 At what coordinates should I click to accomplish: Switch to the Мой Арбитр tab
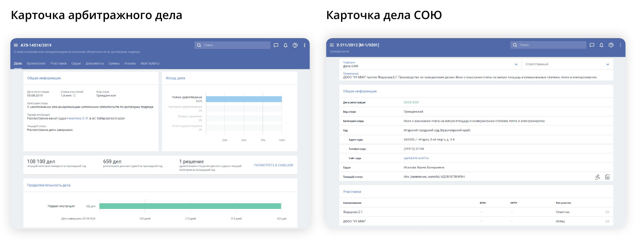coord(150,63)
